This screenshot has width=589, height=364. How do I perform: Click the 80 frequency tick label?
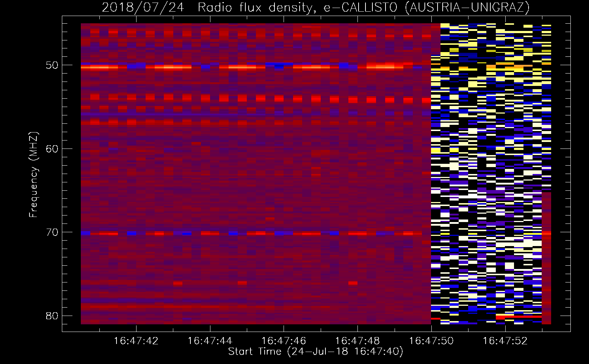point(52,316)
